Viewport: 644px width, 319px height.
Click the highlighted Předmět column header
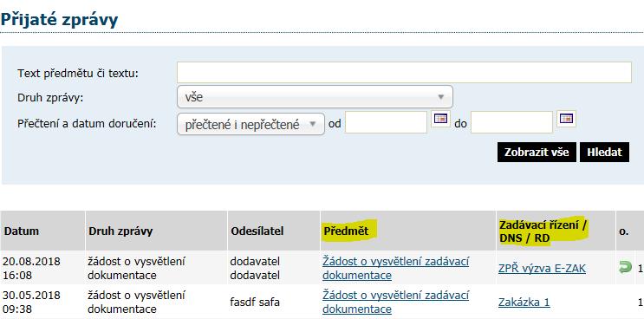tap(346, 231)
